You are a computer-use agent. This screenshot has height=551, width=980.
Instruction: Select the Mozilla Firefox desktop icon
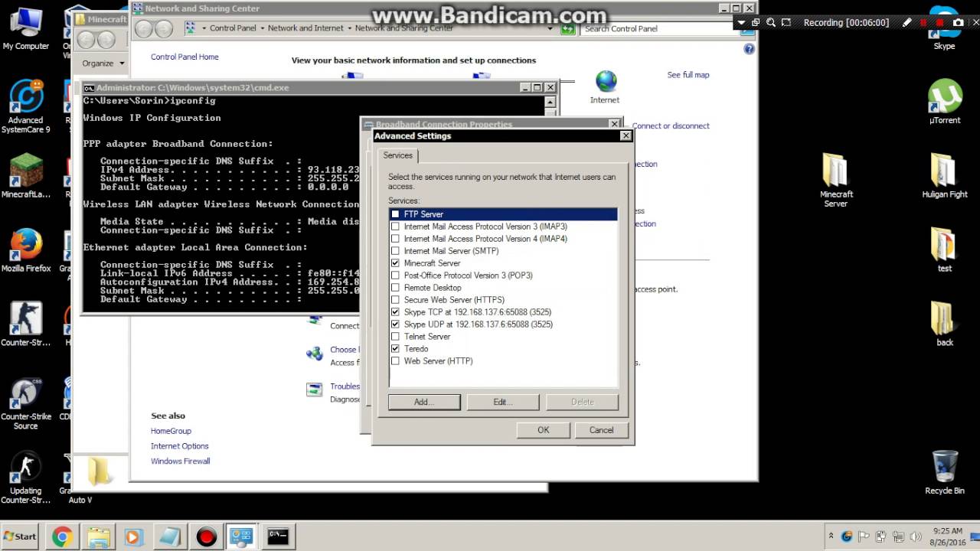(x=25, y=249)
